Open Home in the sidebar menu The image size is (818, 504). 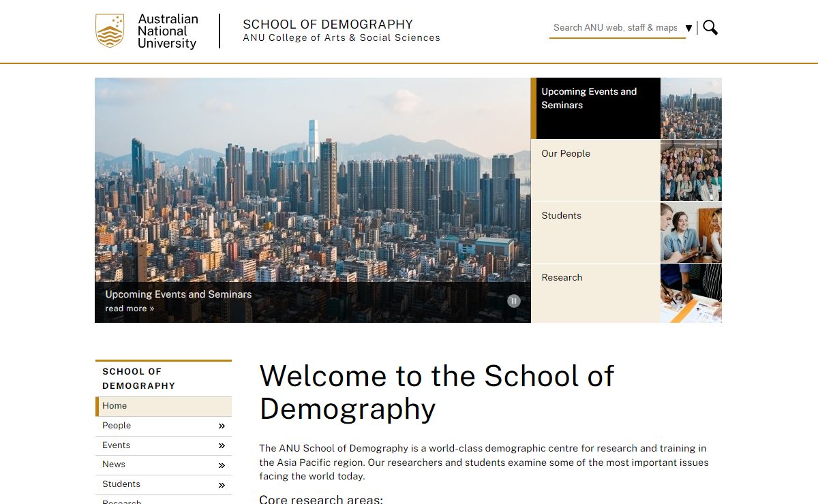[x=164, y=406]
